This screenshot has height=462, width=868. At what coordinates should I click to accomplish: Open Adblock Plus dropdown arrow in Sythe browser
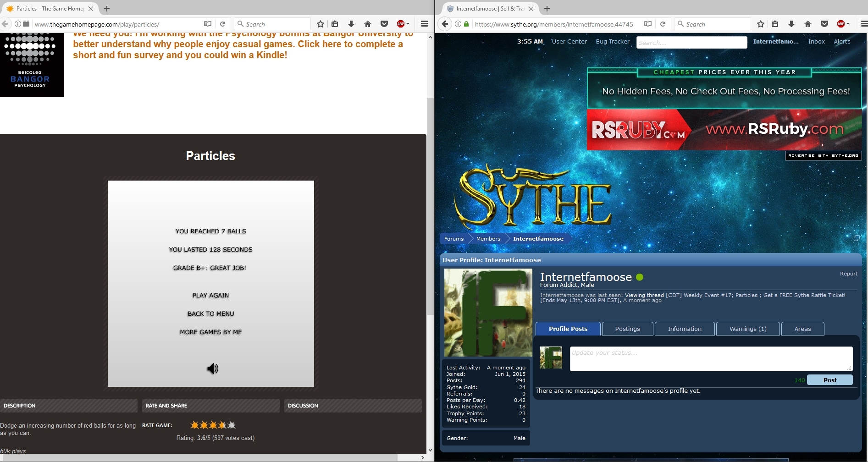[x=848, y=24]
